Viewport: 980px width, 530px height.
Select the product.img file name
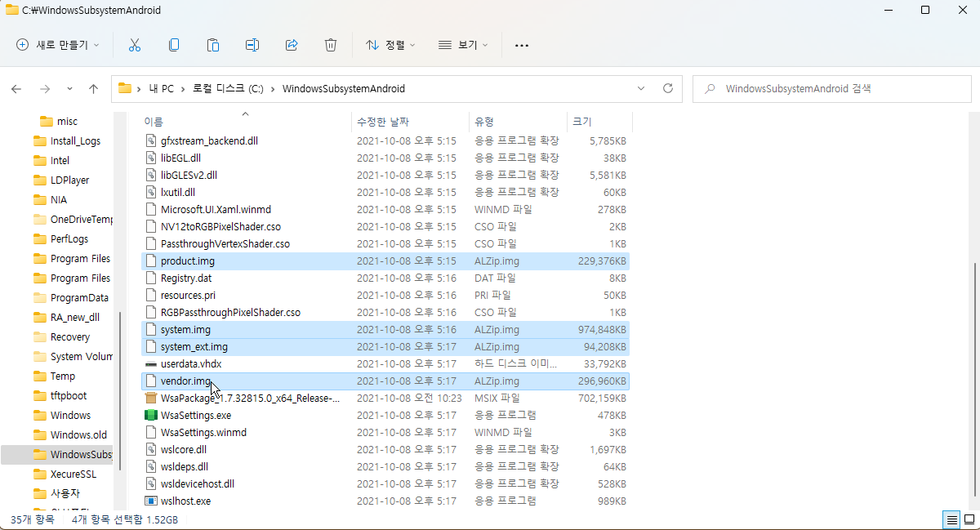(x=188, y=261)
